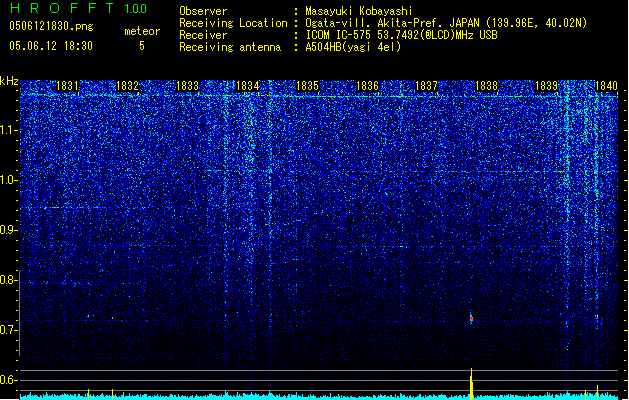Screen dimensions: 629x400
Task: Click the 0.8 kHz axis label
Action: (8, 280)
